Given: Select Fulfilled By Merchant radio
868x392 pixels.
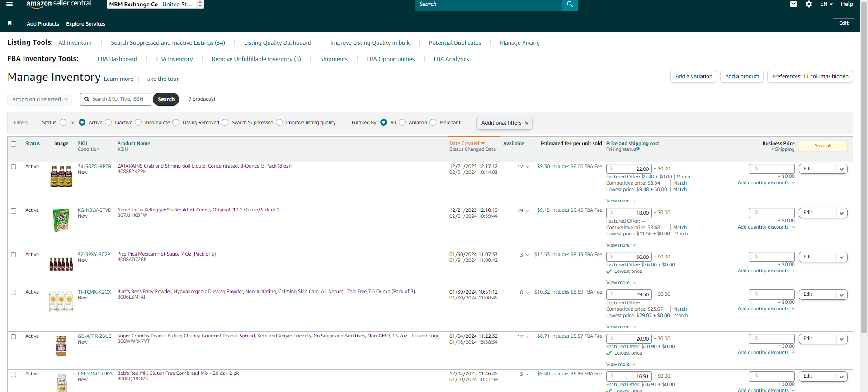Looking at the screenshot, I should pyautogui.click(x=433, y=122).
